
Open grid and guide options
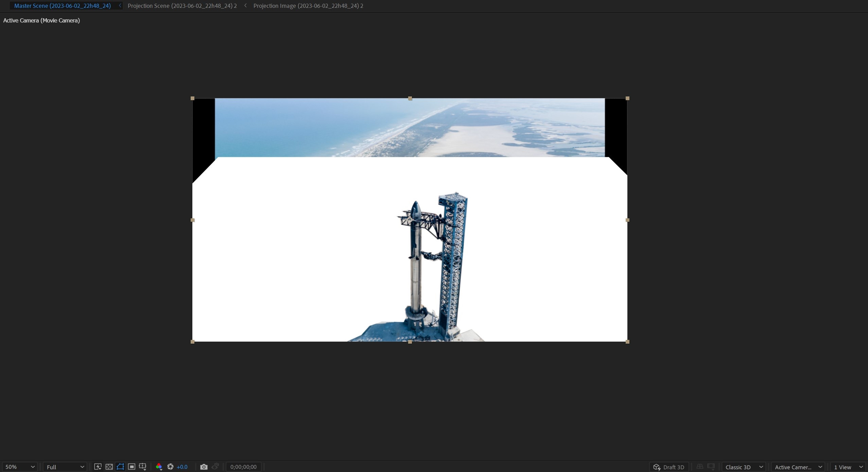pyautogui.click(x=143, y=467)
